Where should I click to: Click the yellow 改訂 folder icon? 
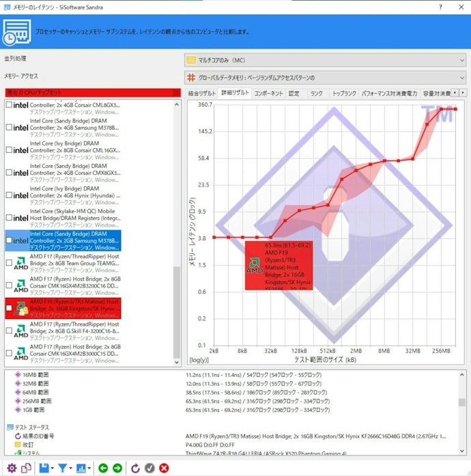coord(18,445)
